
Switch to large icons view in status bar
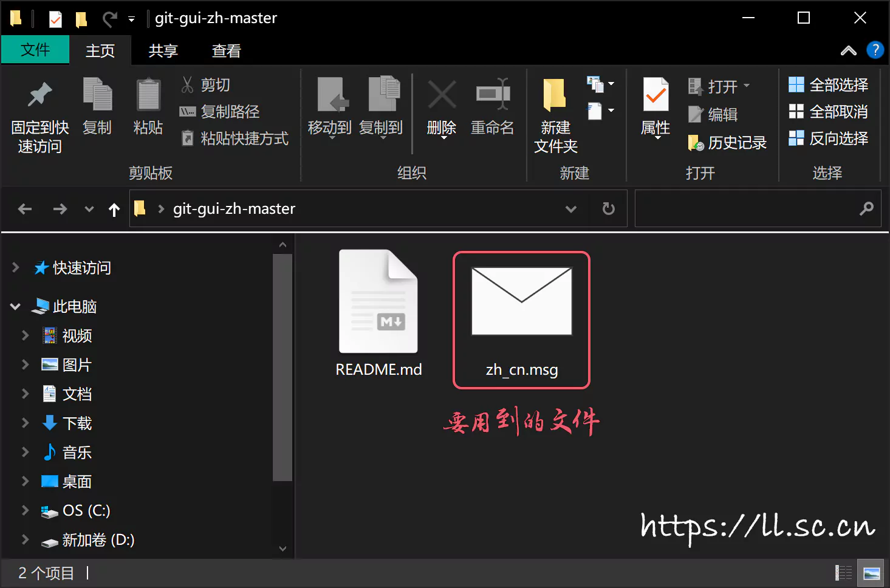point(872,573)
